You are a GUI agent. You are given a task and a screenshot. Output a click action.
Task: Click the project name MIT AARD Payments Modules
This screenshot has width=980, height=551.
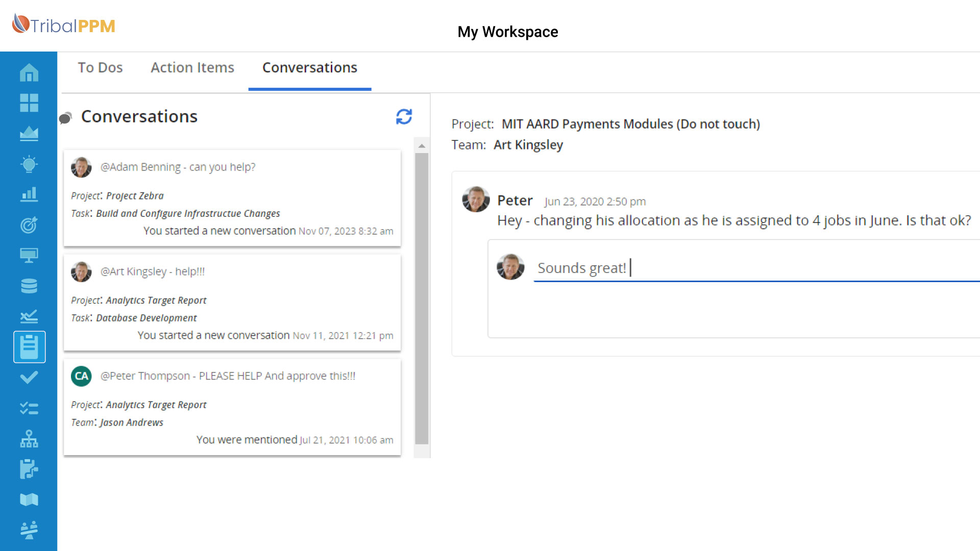tap(631, 124)
